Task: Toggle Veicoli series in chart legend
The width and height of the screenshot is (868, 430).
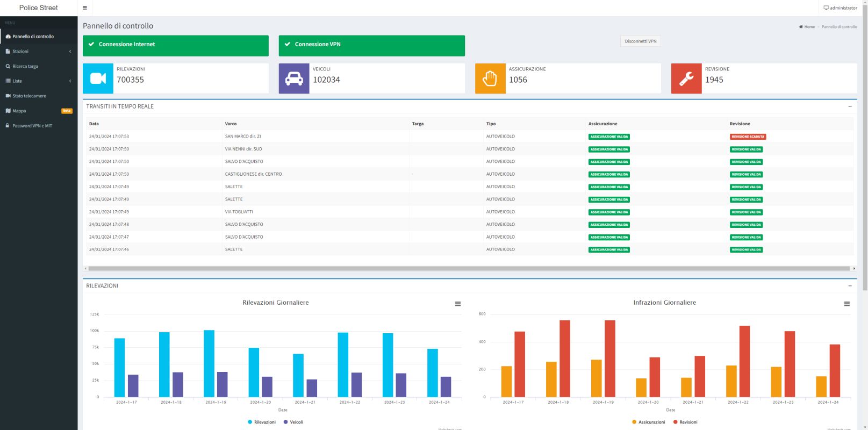Action: point(293,422)
